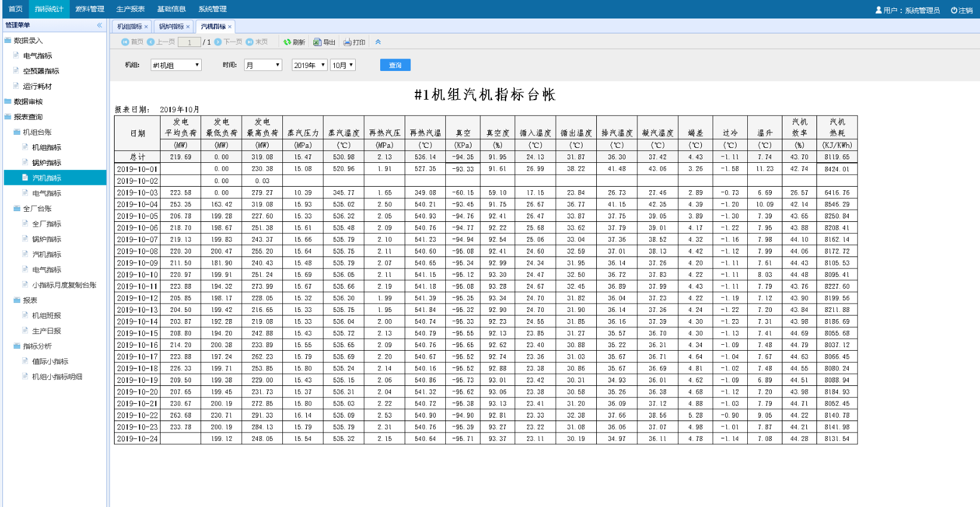Image resolution: width=980 pixels, height=507 pixels.
Task: Open the 指标统计 top menu
Action: tap(49, 9)
